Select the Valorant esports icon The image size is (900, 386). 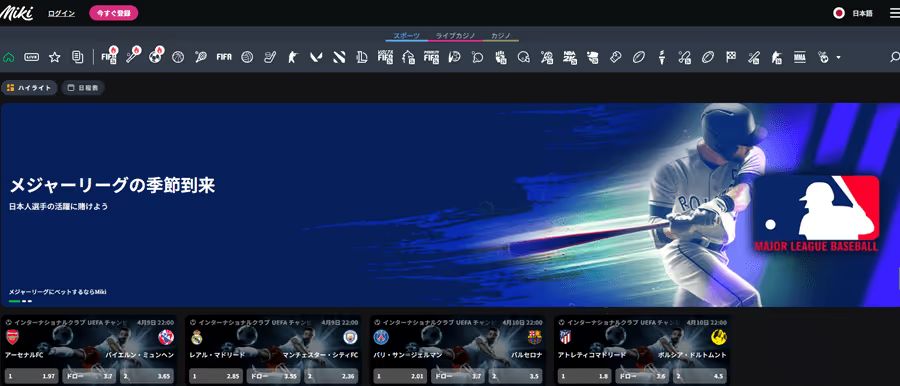pyautogui.click(x=316, y=57)
